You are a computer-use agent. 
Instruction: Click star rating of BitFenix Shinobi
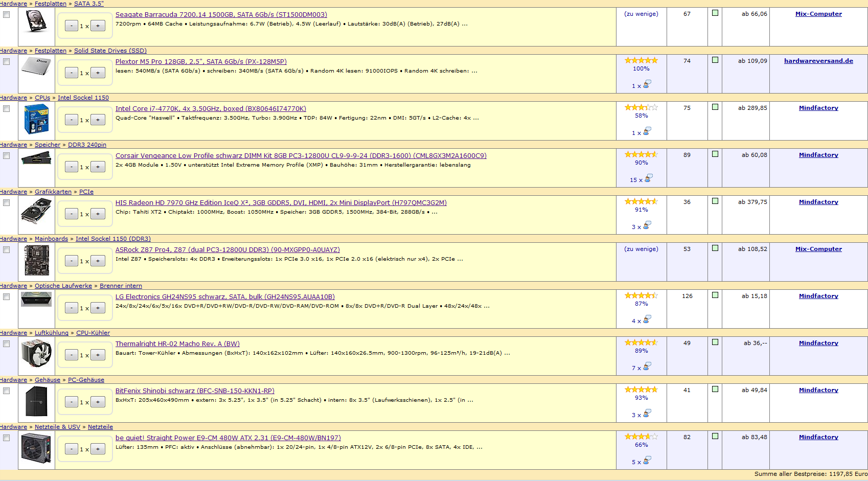pos(641,390)
